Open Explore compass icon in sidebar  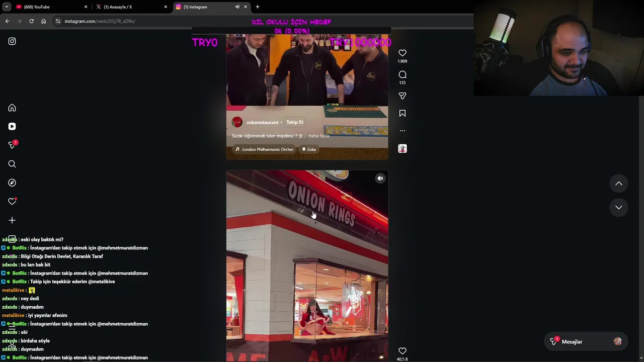(12, 183)
